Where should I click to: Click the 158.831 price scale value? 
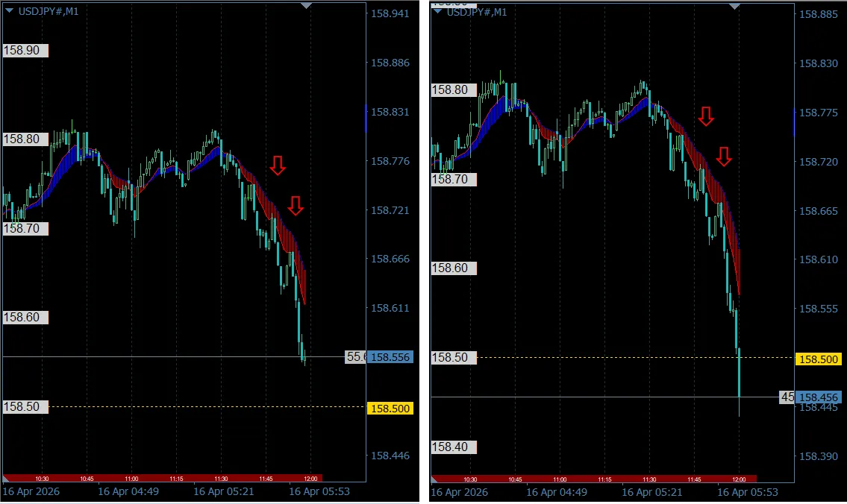(390, 113)
